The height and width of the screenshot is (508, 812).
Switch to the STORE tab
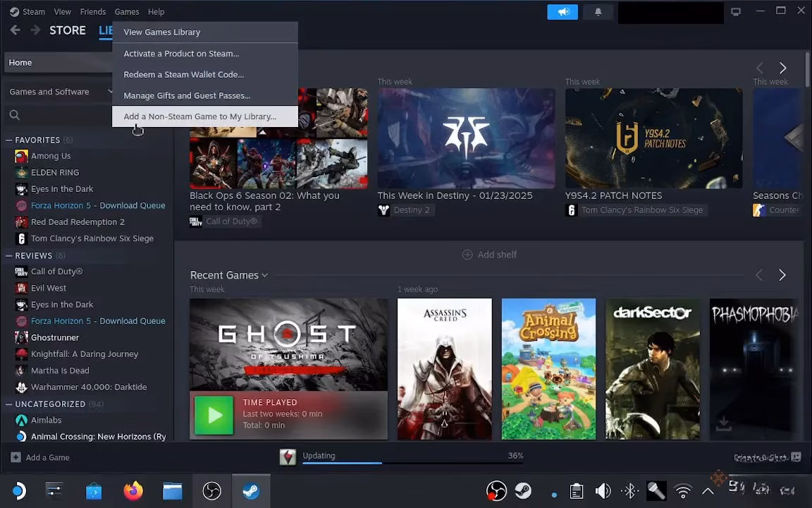tap(67, 30)
